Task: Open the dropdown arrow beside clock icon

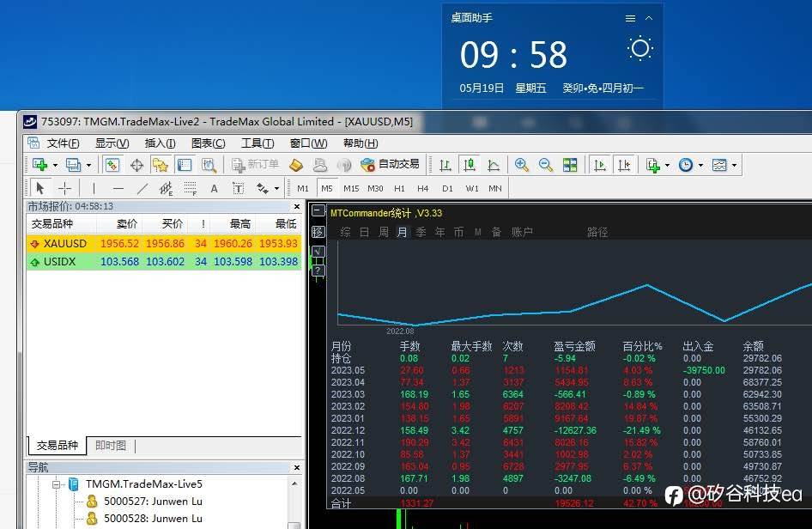Action: (x=700, y=165)
